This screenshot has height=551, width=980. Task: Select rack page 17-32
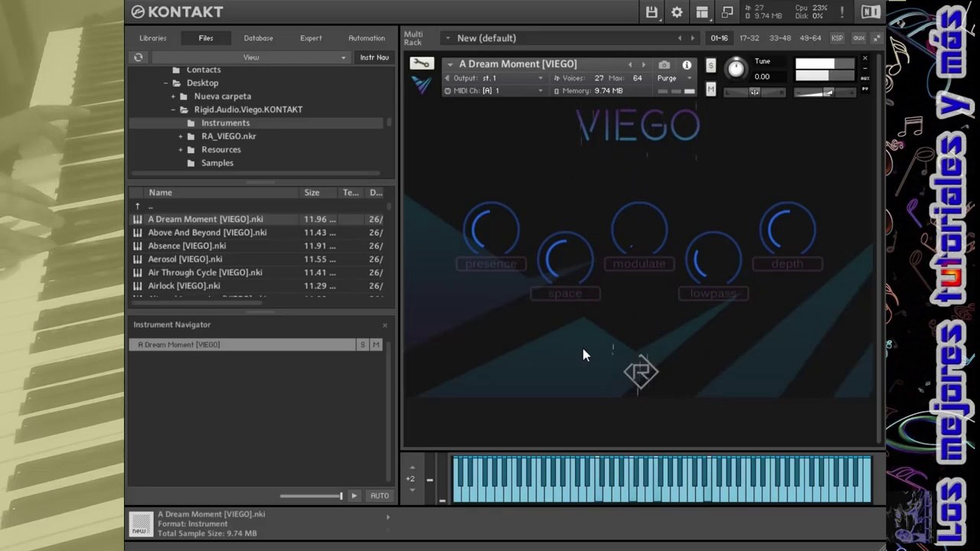(749, 38)
